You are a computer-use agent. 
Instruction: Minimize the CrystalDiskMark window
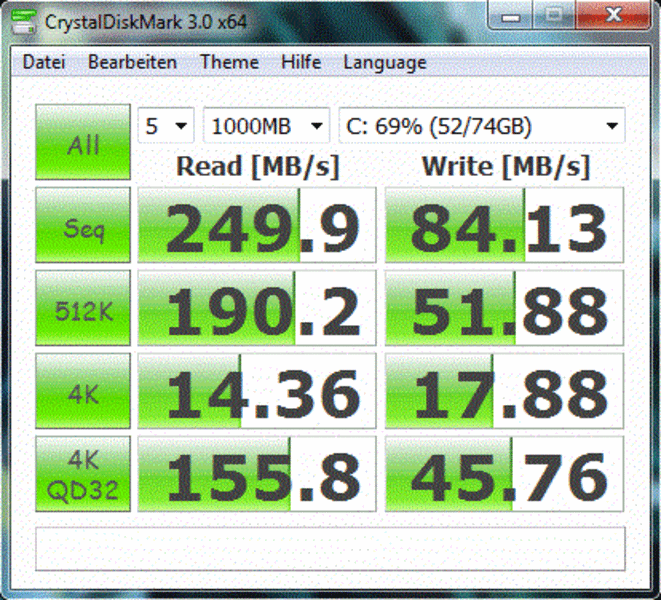[x=511, y=16]
